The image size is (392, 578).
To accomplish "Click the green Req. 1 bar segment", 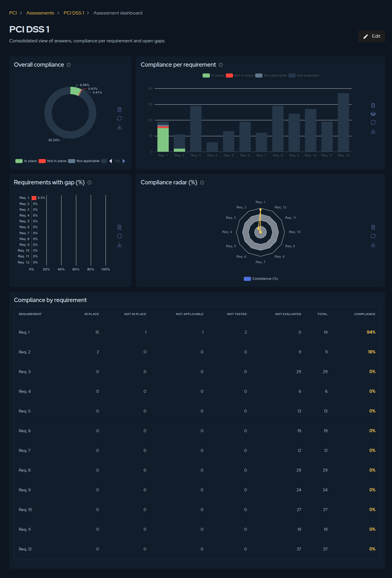I will pyautogui.click(x=163, y=140).
